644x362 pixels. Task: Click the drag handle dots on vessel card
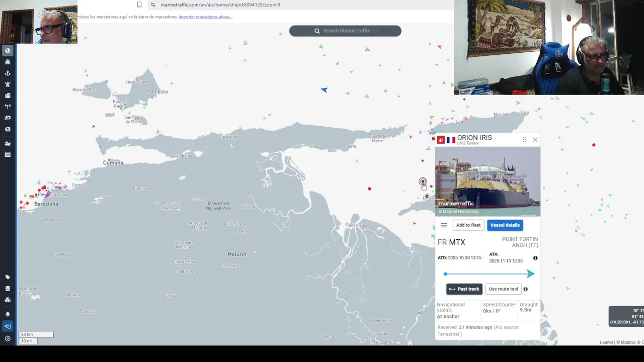[x=524, y=140]
